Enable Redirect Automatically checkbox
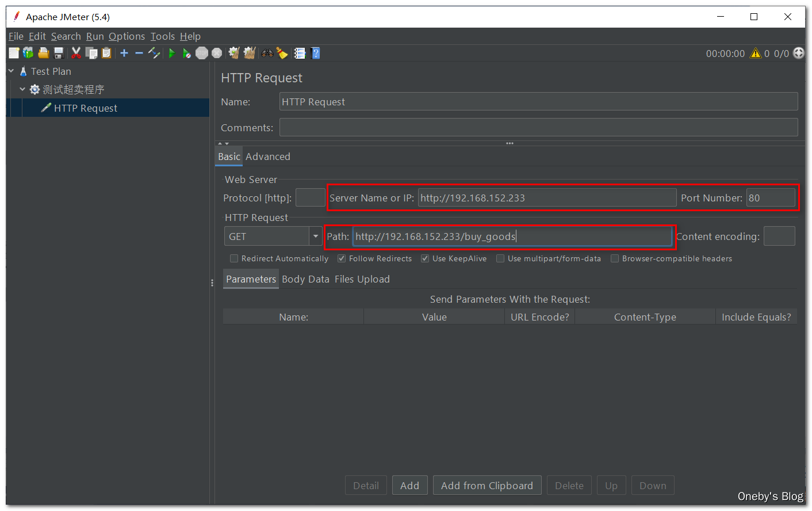The height and width of the screenshot is (511, 812). (234, 258)
